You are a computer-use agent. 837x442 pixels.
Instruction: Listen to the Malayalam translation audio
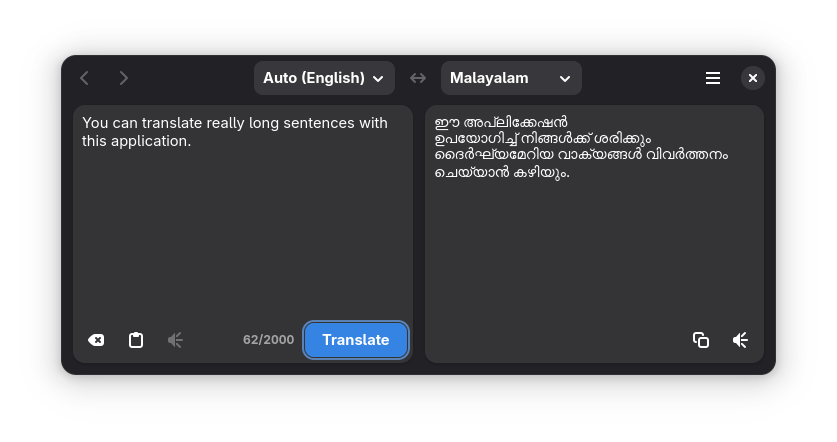(740, 340)
